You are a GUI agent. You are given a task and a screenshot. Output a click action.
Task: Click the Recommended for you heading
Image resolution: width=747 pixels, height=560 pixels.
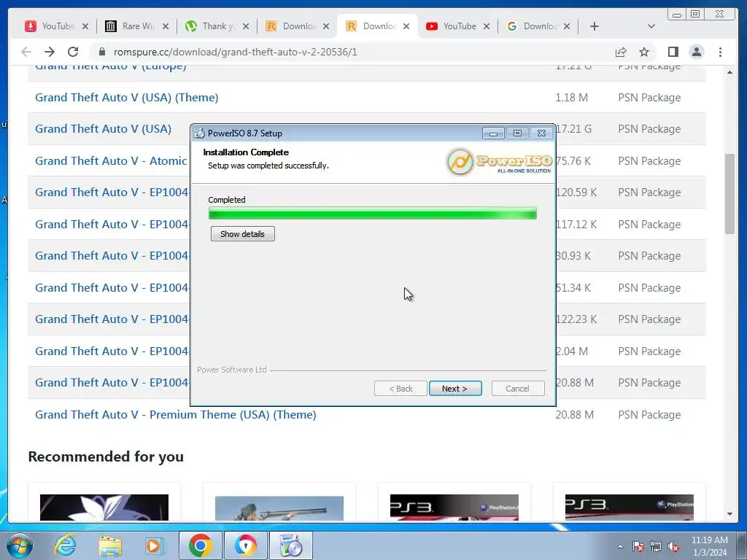[x=106, y=456]
